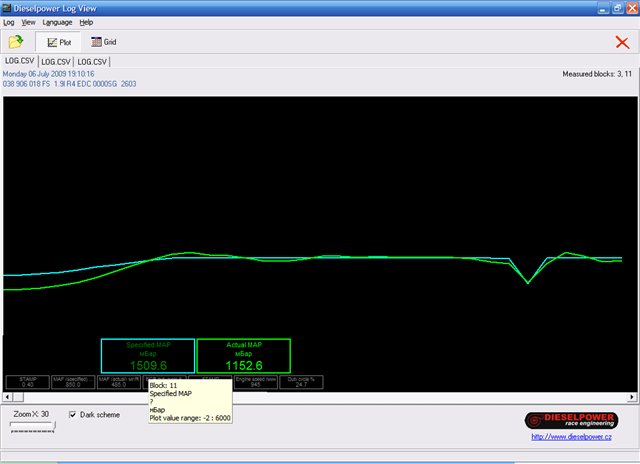Screen dimensions: 640x464
Task: Select the Specified MAP value box
Action: [x=148, y=355]
